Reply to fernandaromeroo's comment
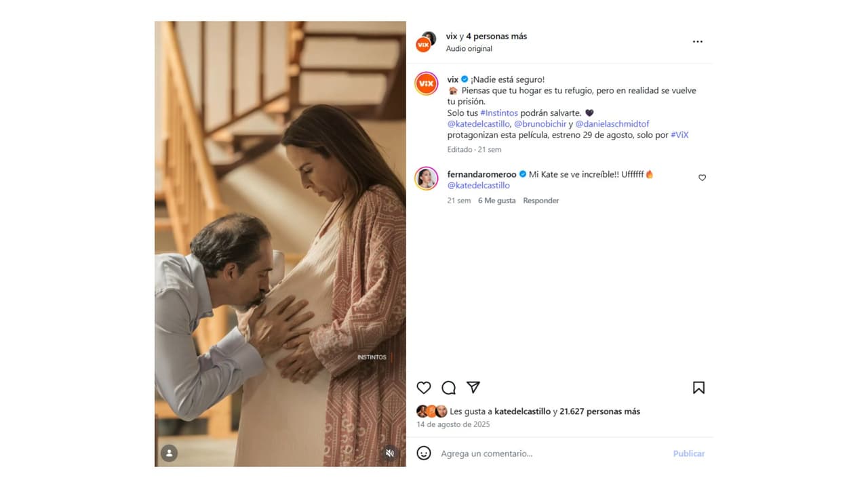868x488 pixels. click(x=540, y=201)
